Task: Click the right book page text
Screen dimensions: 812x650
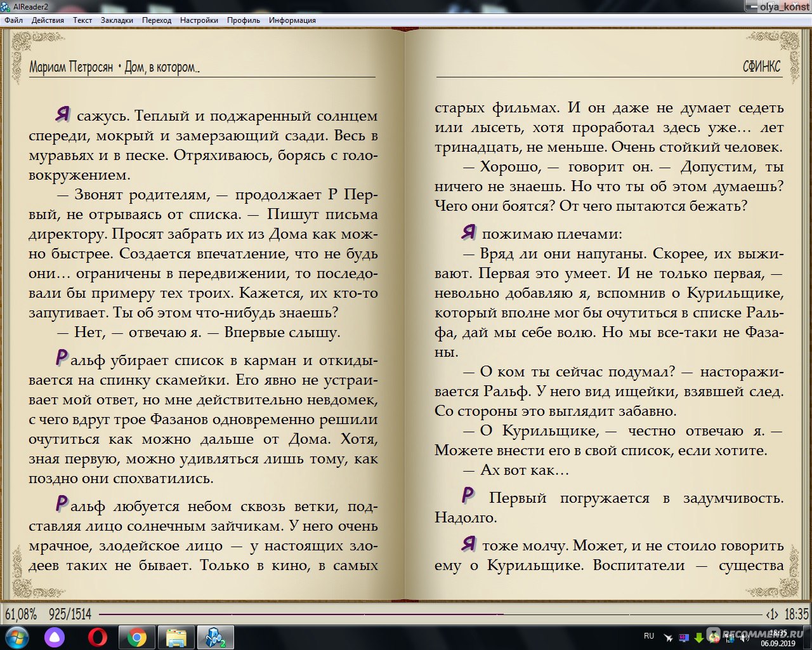Action: pyautogui.click(x=609, y=336)
